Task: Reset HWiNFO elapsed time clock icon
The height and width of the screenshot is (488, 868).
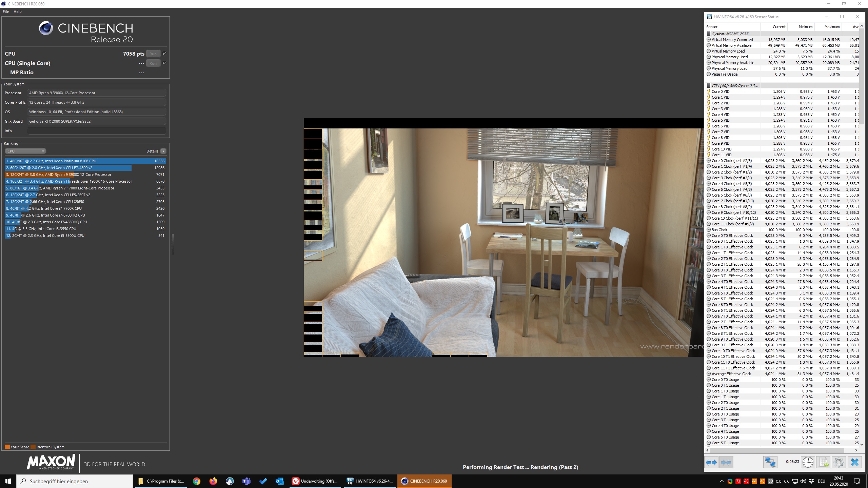Action: click(808, 462)
